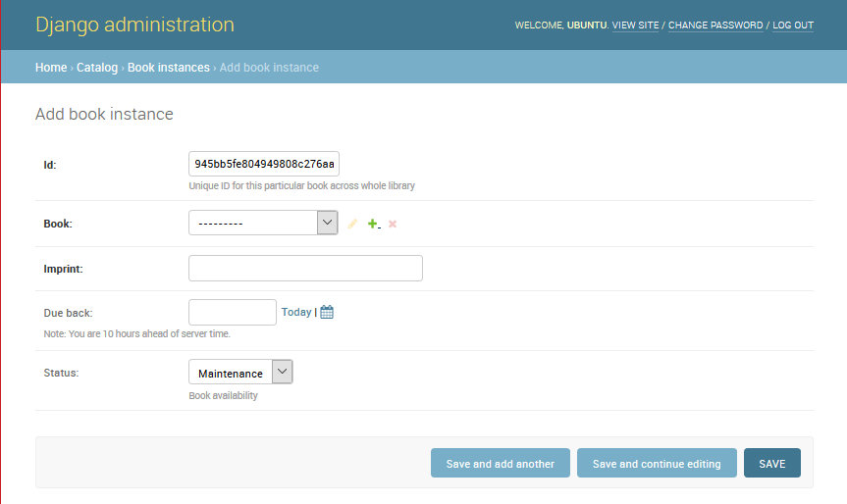847x504 pixels.
Task: Select the Due back date field
Action: click(x=232, y=312)
